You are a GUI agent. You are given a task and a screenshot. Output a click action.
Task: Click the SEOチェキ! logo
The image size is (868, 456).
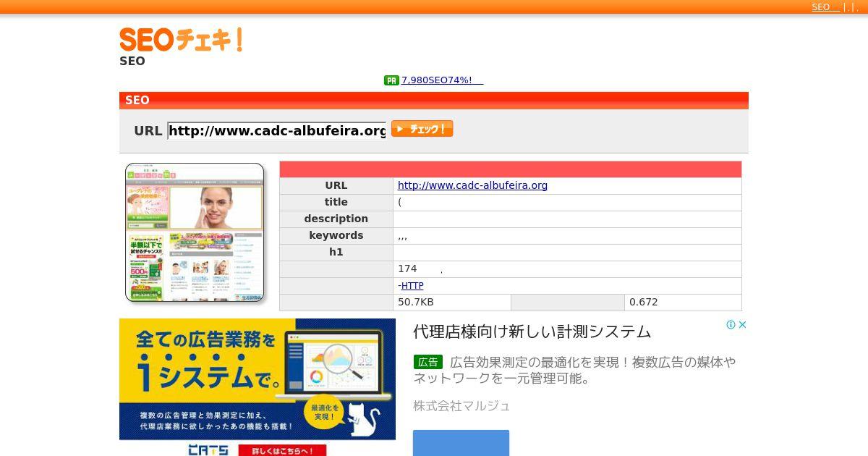(x=181, y=39)
